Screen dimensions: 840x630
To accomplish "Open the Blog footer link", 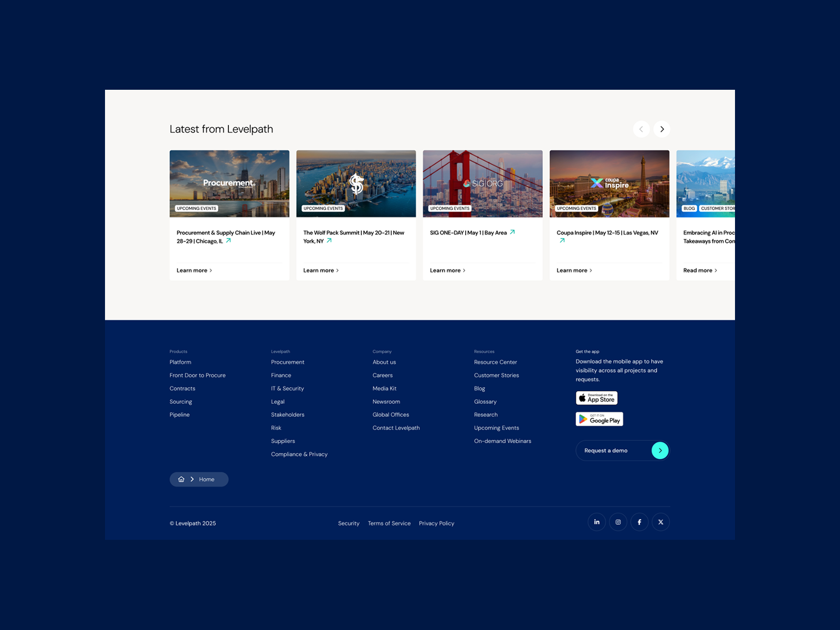I will tap(479, 388).
